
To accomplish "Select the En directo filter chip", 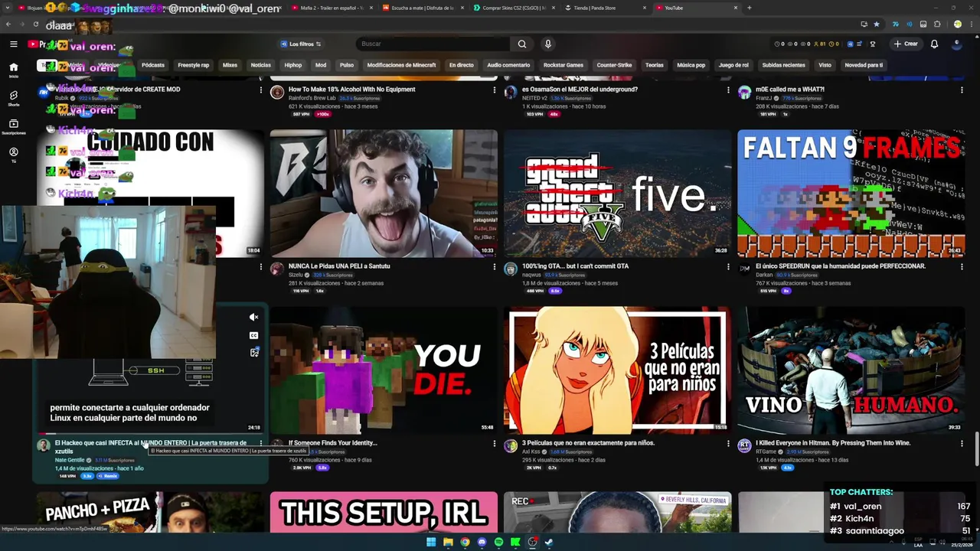I will (461, 65).
